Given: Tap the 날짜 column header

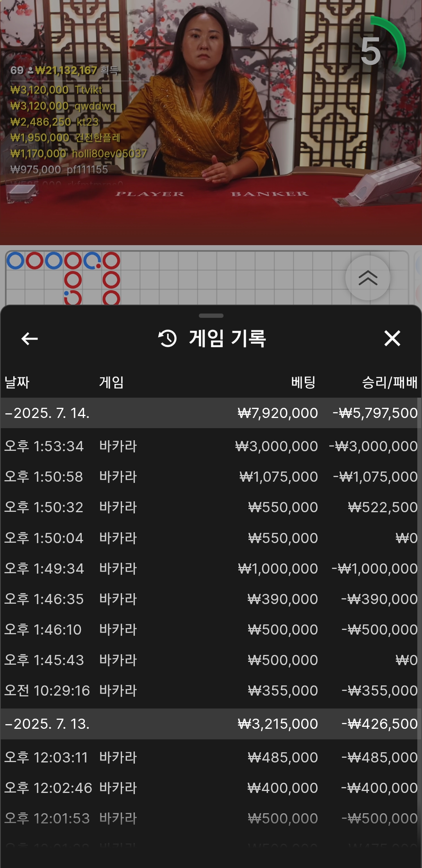Looking at the screenshot, I should (17, 382).
